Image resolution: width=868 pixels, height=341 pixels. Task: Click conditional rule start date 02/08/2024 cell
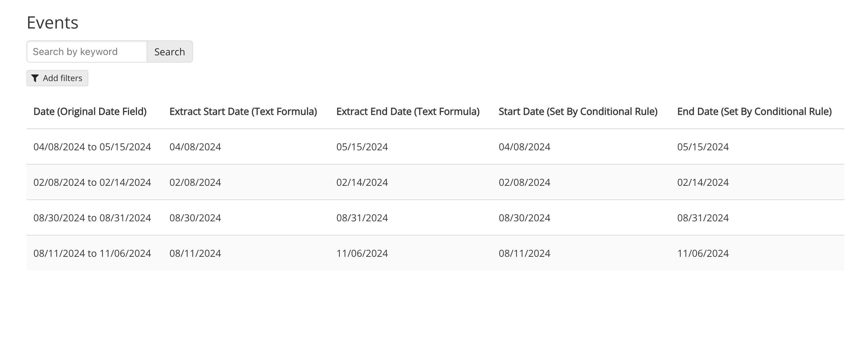[524, 182]
